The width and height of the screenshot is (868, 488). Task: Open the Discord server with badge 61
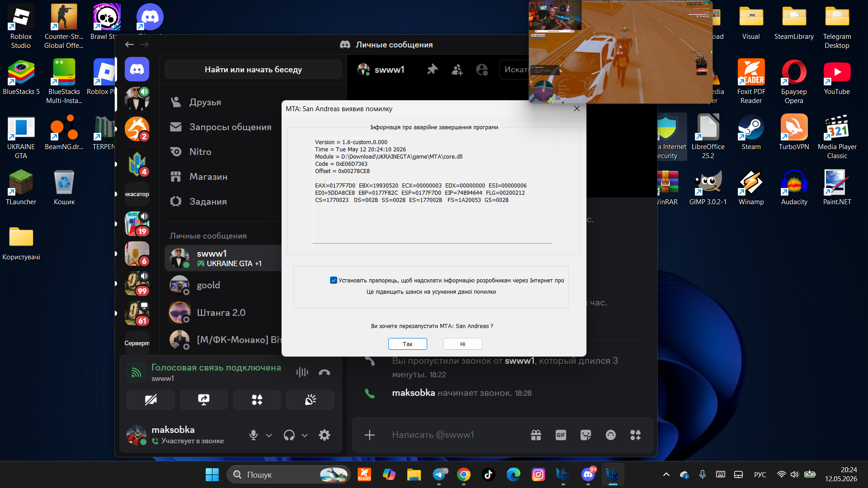(x=137, y=314)
